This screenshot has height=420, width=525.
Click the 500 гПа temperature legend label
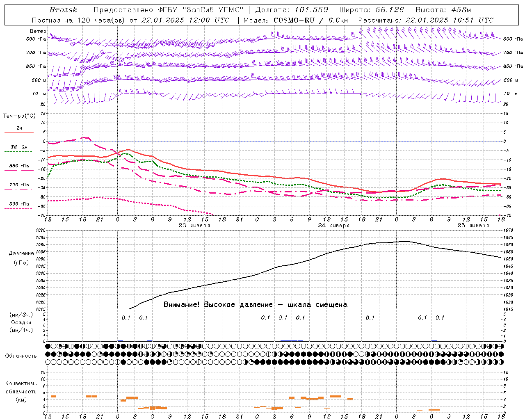coord(19,204)
